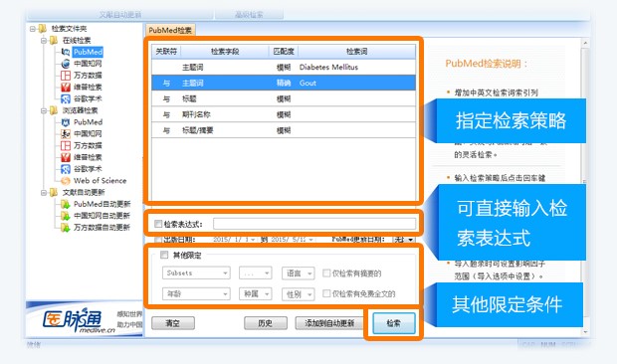The height and width of the screenshot is (364, 617).
Task: Open 维普检索 icon under 浏览器检索
Action: (66, 157)
